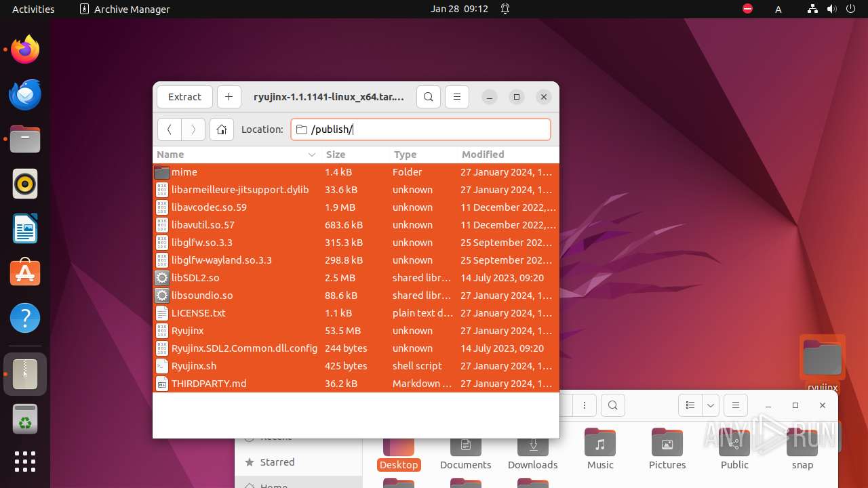Open the Activities overview

[x=33, y=9]
